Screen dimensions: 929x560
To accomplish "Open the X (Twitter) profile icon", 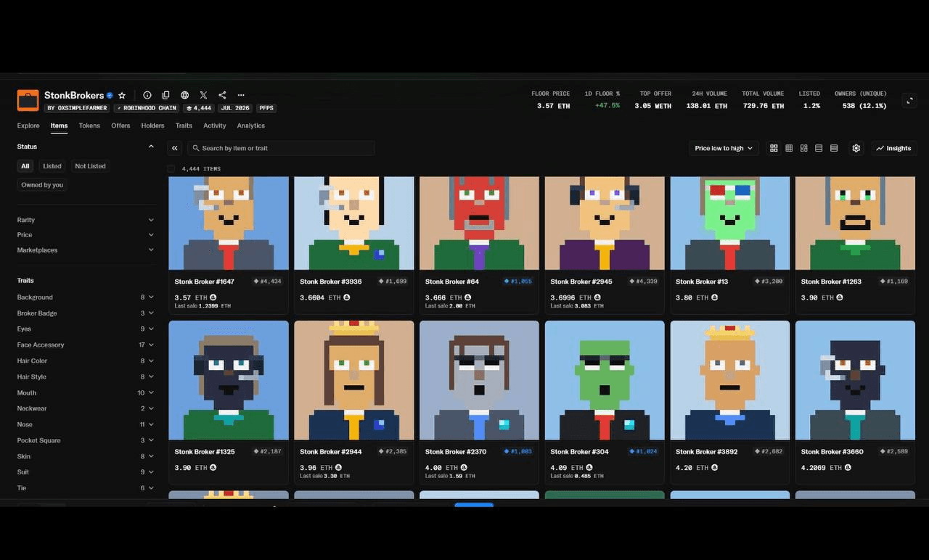I will tap(204, 95).
